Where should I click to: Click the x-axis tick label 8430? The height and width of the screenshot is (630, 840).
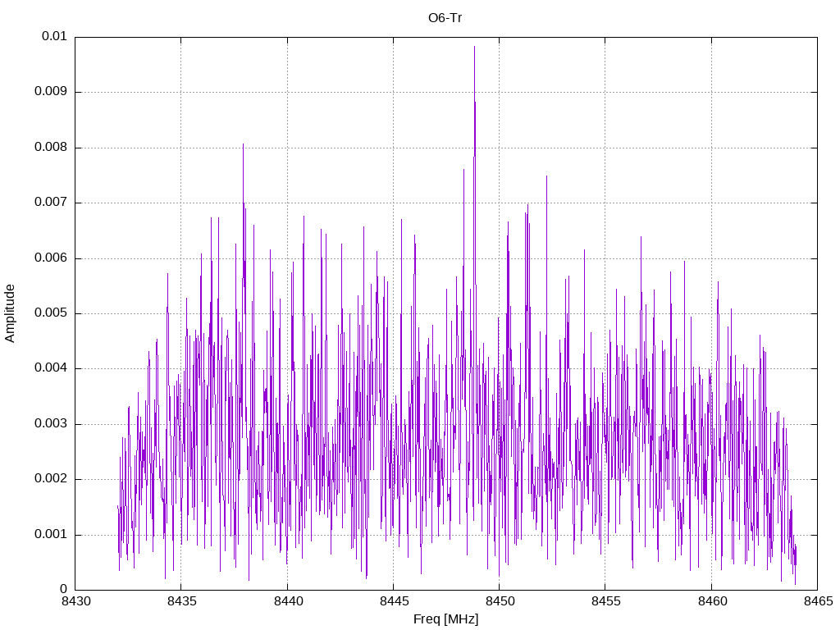click(x=75, y=601)
